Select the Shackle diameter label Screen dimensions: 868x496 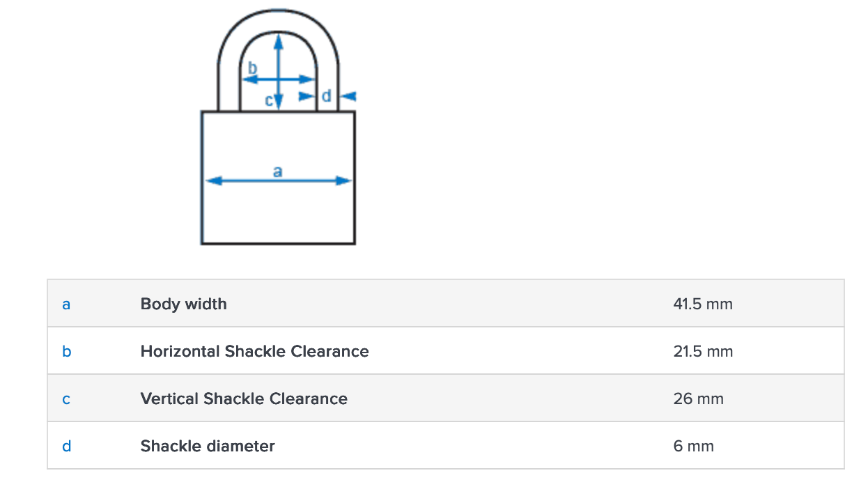208,446
